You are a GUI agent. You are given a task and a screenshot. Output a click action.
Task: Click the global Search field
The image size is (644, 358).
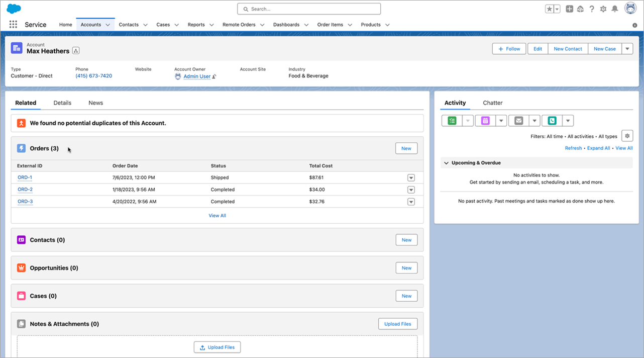(309, 9)
